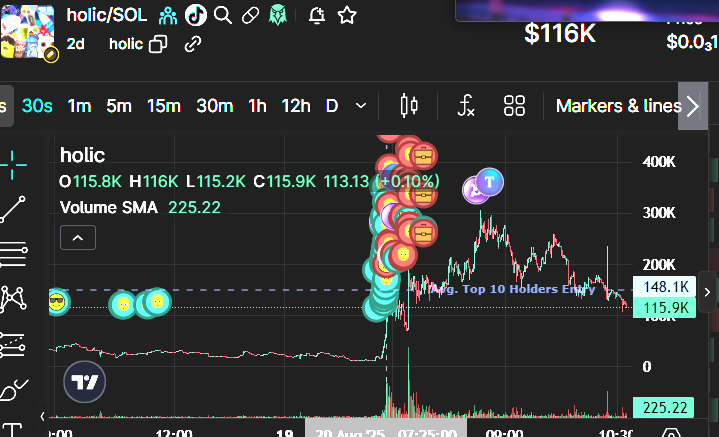The width and height of the screenshot is (719, 437).
Task: Click the top briefcase trade marker
Action: [x=423, y=157]
